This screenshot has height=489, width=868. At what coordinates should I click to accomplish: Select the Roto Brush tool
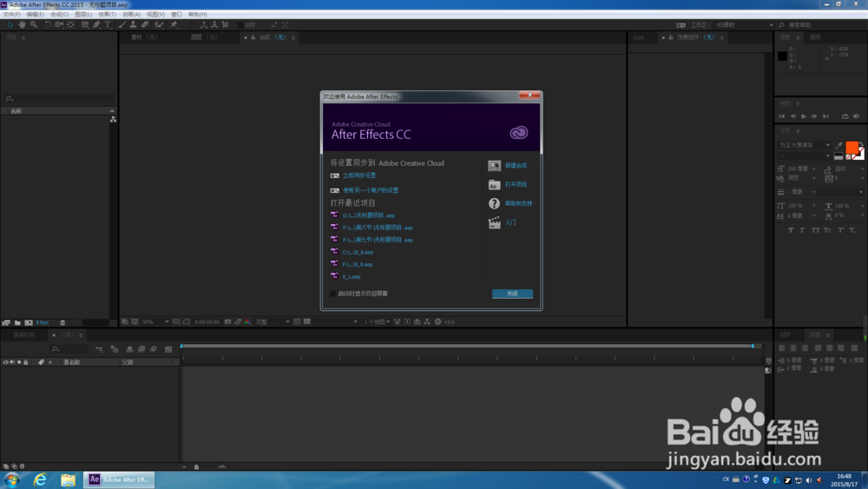point(159,25)
